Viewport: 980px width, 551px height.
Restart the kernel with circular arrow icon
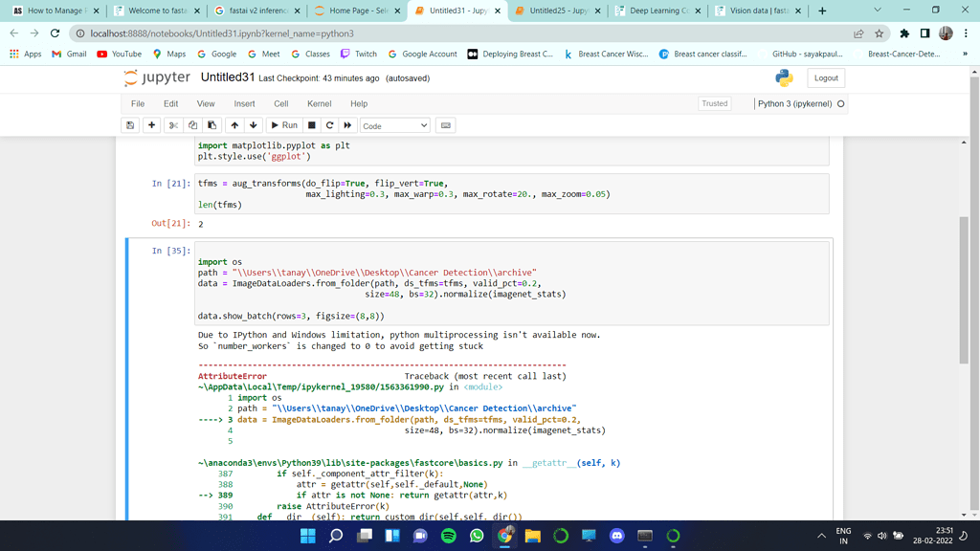click(x=328, y=124)
